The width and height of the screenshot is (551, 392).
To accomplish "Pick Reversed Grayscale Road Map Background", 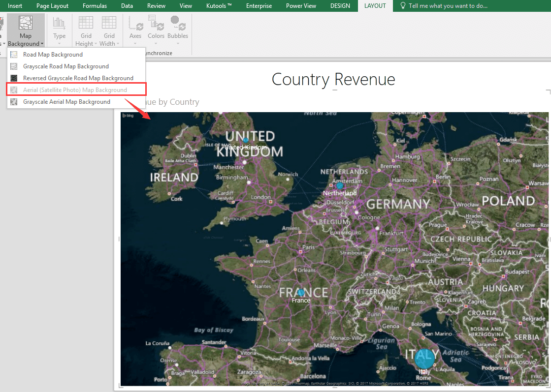I will (78, 78).
